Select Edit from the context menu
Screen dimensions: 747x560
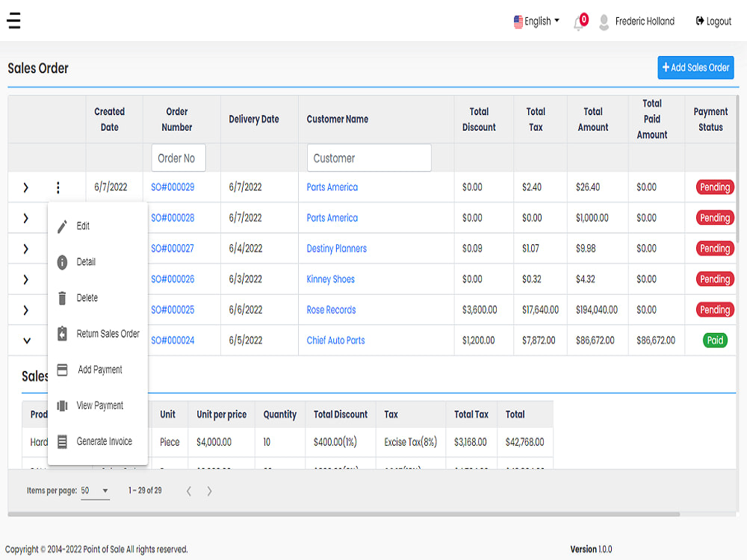click(x=98, y=226)
